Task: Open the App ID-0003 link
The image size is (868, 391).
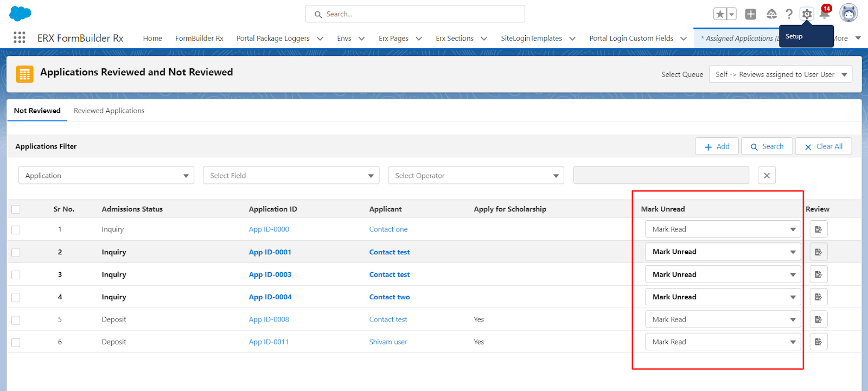Action: click(x=270, y=275)
